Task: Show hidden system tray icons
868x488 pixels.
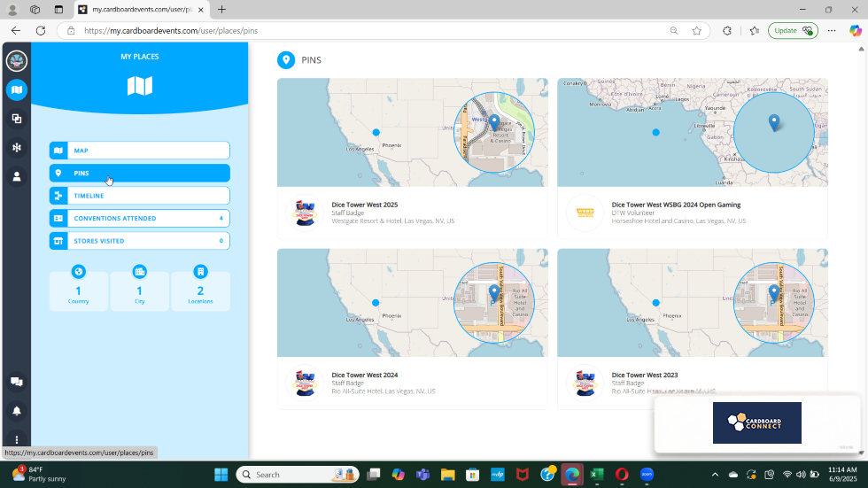Action: coord(716,475)
